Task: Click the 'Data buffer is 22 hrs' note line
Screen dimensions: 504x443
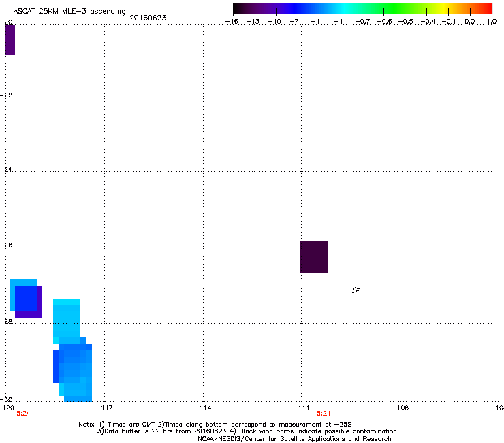Action: tap(247, 431)
